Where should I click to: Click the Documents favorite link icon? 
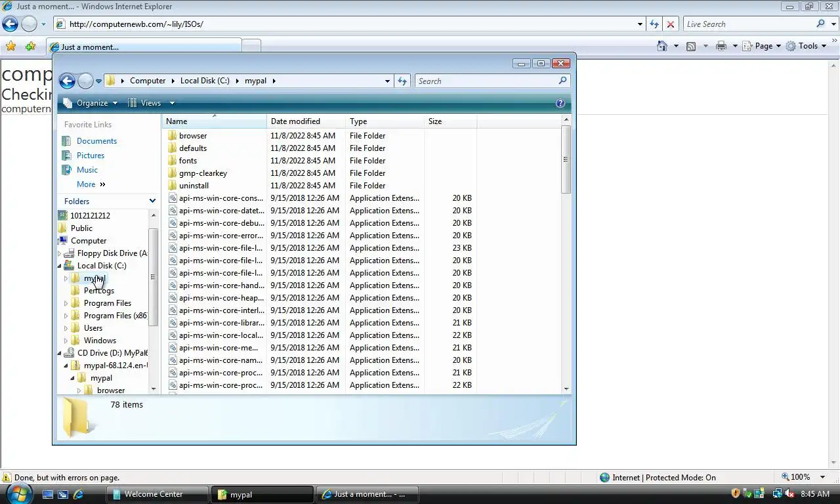(x=66, y=141)
